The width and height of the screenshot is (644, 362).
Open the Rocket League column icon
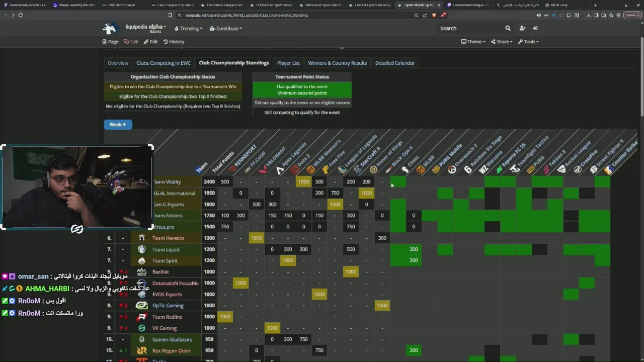[x=562, y=169]
